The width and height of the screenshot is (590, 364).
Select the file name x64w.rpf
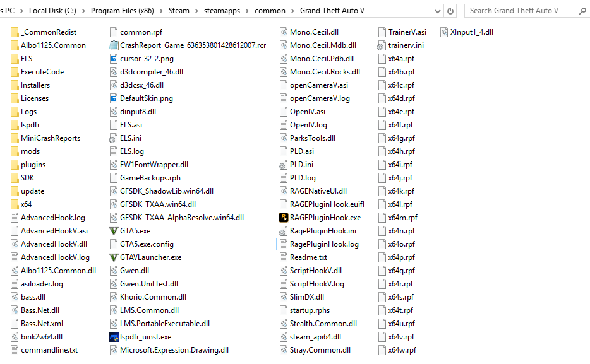coord(402,350)
